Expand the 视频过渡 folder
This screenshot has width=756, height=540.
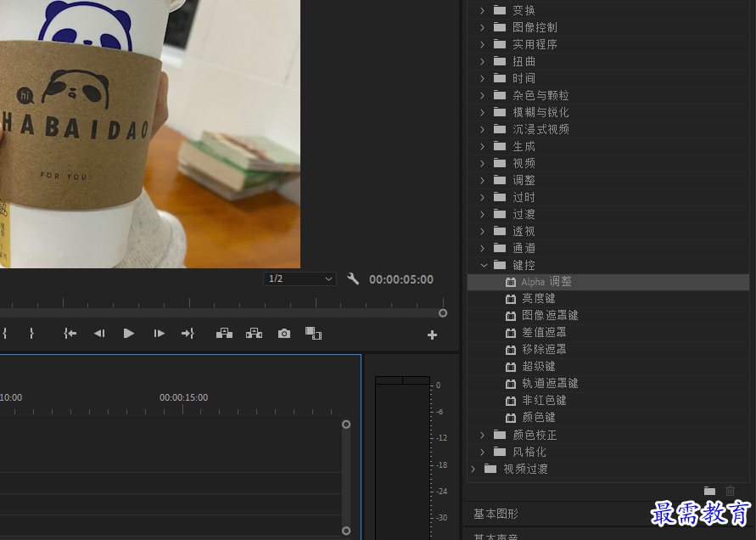[473, 469]
